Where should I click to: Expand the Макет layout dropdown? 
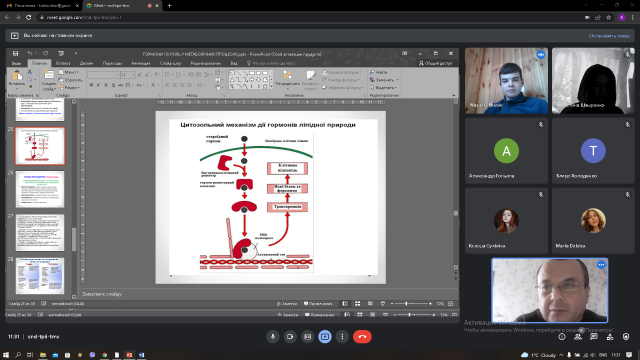(69, 72)
